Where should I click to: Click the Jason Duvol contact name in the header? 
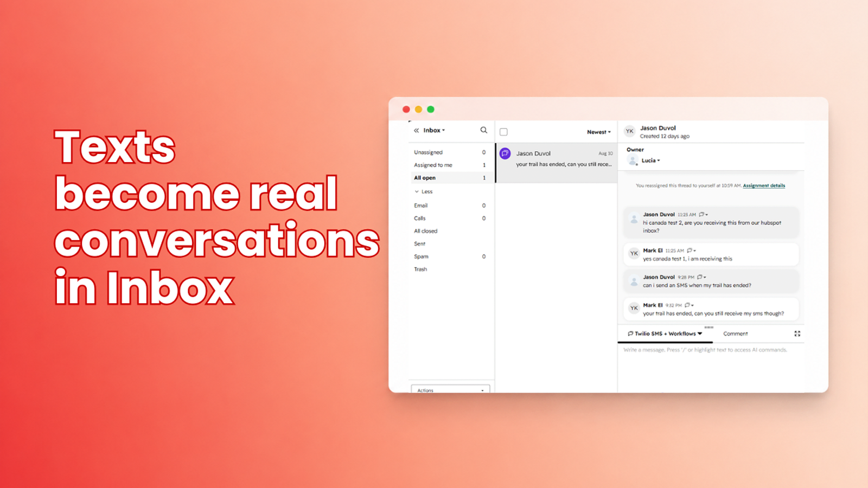pos(658,128)
